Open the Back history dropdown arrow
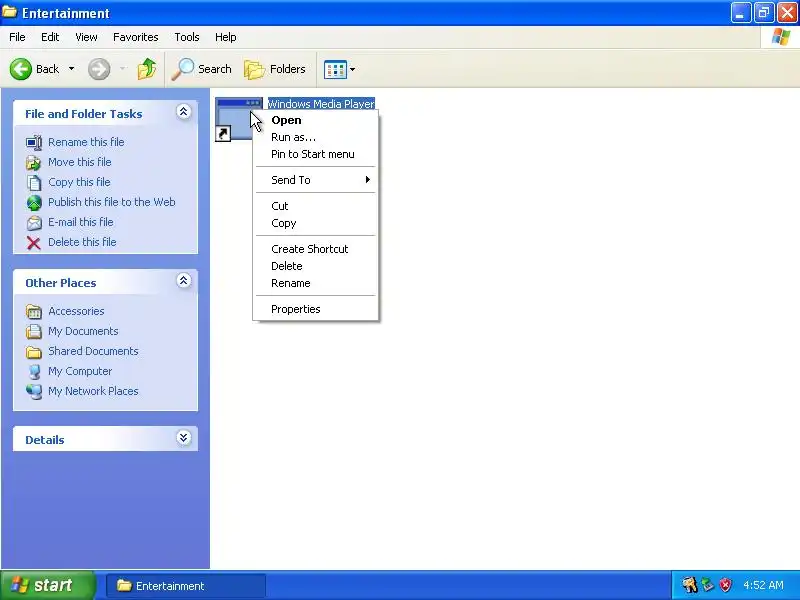 [71, 68]
